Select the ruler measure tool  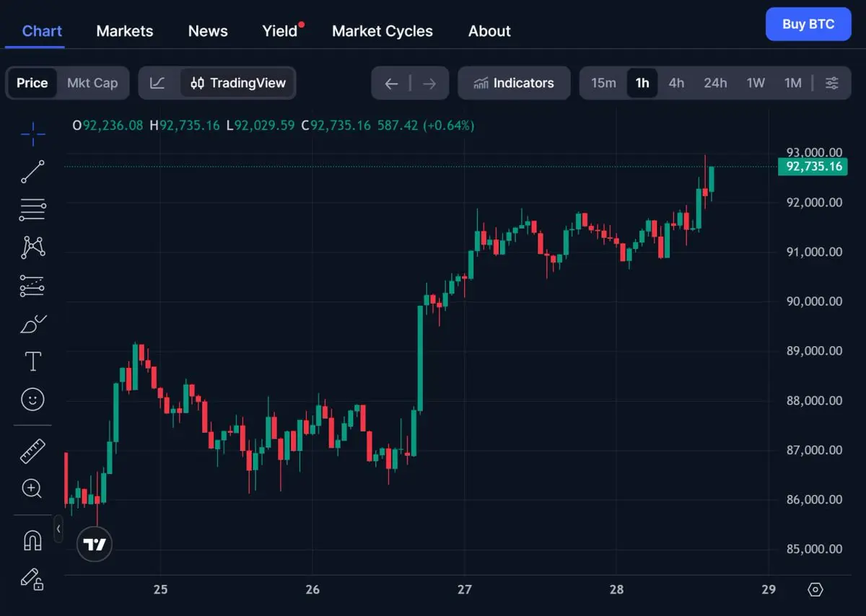(x=32, y=451)
